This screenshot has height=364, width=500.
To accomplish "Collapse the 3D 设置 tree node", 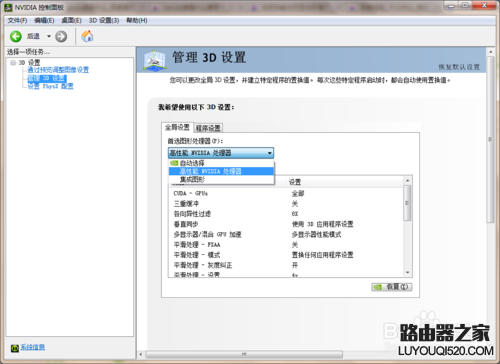I will (13, 62).
